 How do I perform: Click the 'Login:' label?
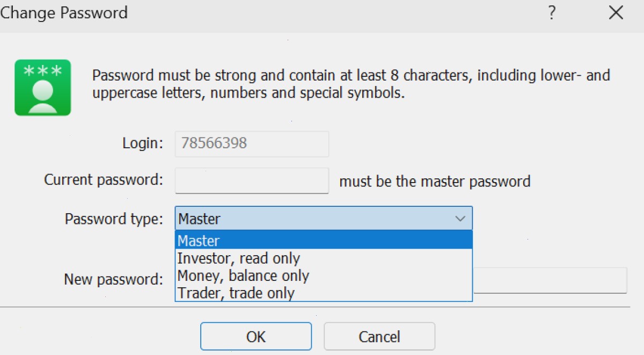point(143,143)
